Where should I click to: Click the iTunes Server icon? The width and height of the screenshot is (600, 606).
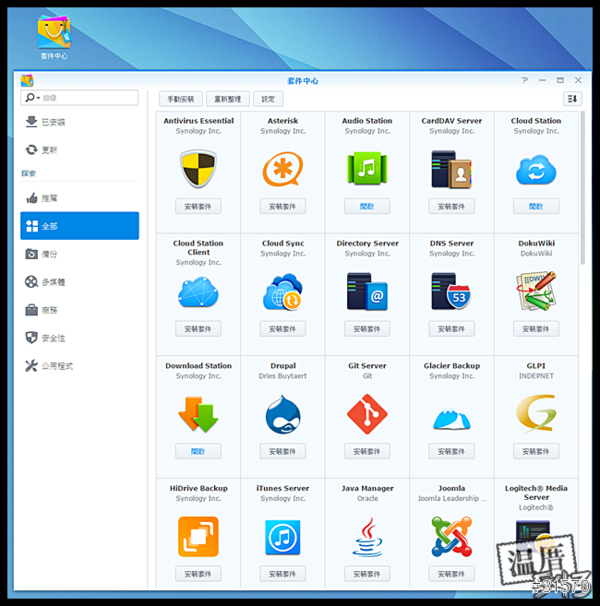283,537
